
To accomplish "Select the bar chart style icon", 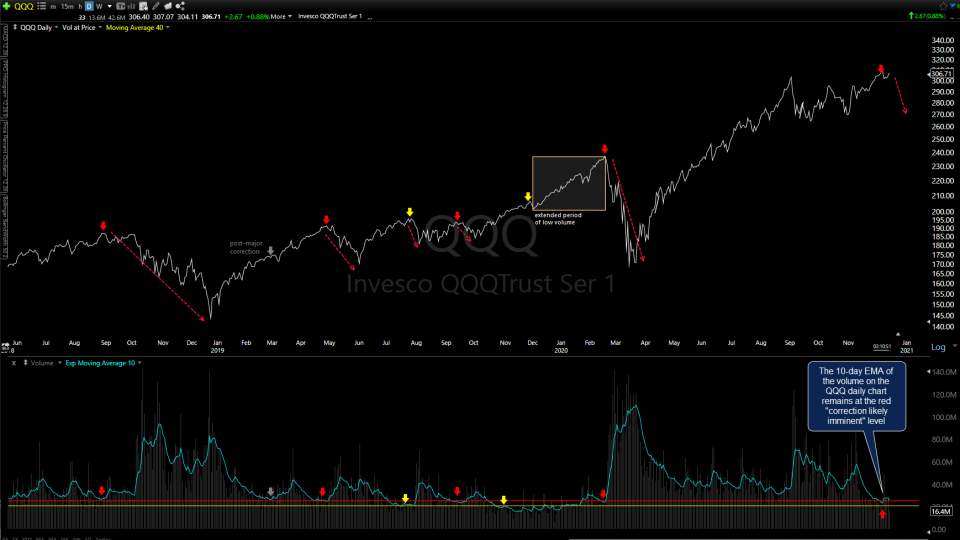I will coord(131,6).
